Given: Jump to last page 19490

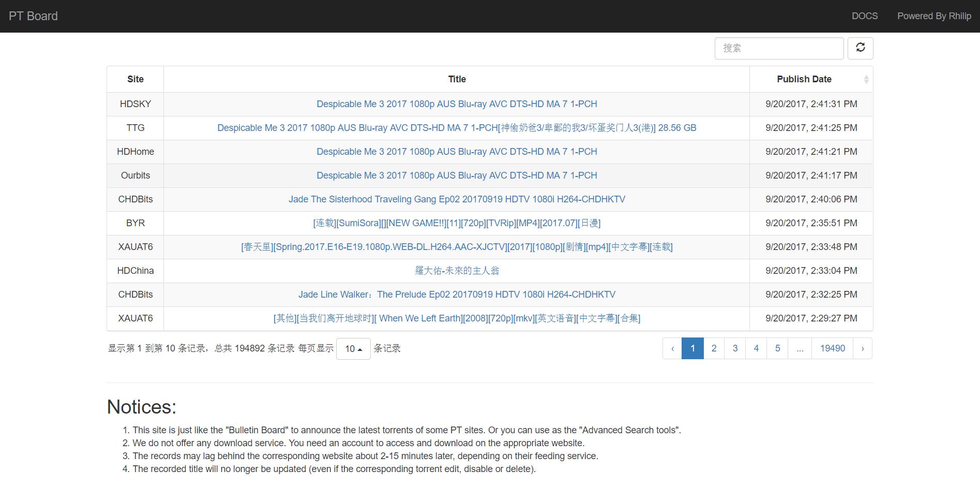Looking at the screenshot, I should [x=832, y=348].
